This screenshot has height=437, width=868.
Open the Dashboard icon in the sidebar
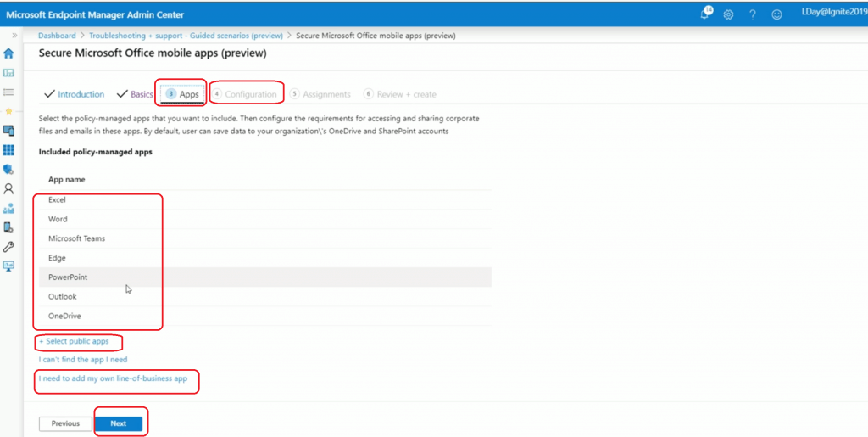(x=8, y=73)
